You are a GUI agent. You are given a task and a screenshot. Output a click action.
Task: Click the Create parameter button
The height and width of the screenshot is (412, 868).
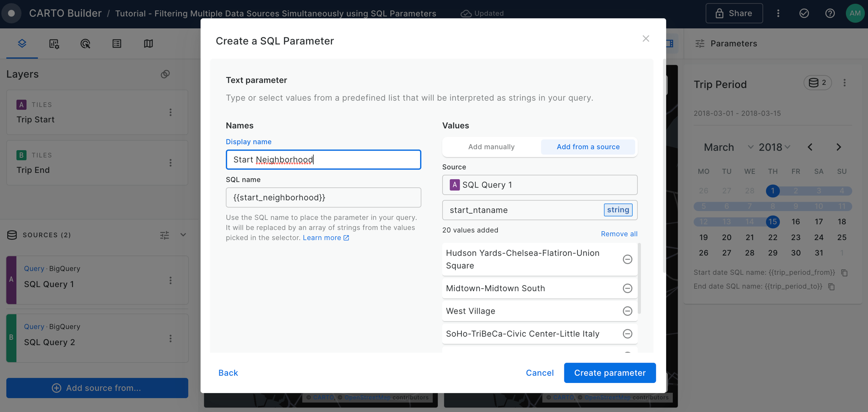[610, 373]
